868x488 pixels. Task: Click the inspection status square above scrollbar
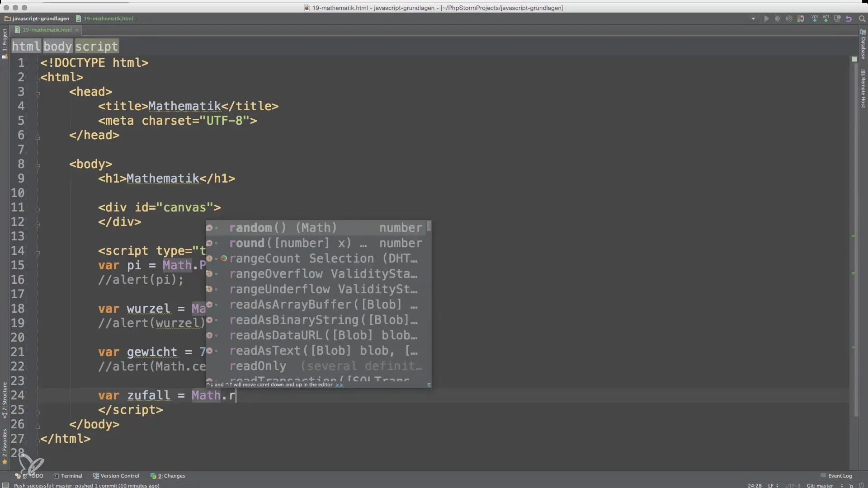tap(854, 59)
